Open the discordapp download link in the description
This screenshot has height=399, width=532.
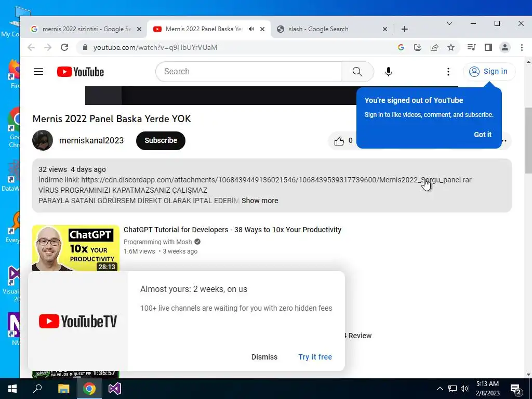point(276,180)
